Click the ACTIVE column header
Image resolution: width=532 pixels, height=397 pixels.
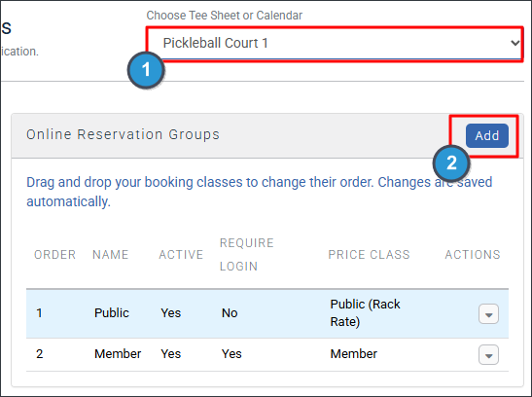tap(181, 255)
